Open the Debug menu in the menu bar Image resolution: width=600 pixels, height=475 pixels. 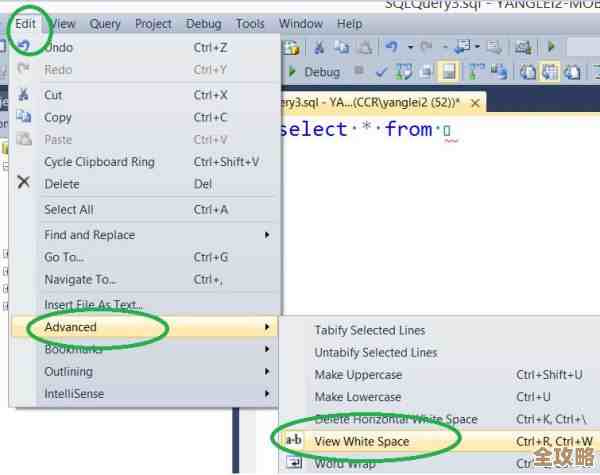204,24
